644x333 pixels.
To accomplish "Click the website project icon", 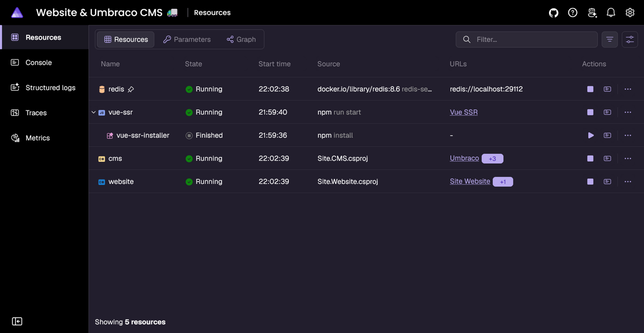I will (101, 182).
